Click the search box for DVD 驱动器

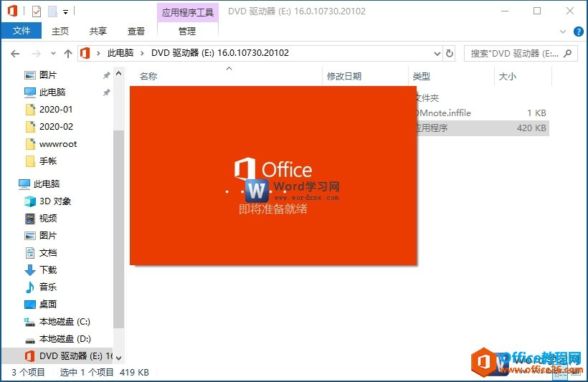coord(515,54)
